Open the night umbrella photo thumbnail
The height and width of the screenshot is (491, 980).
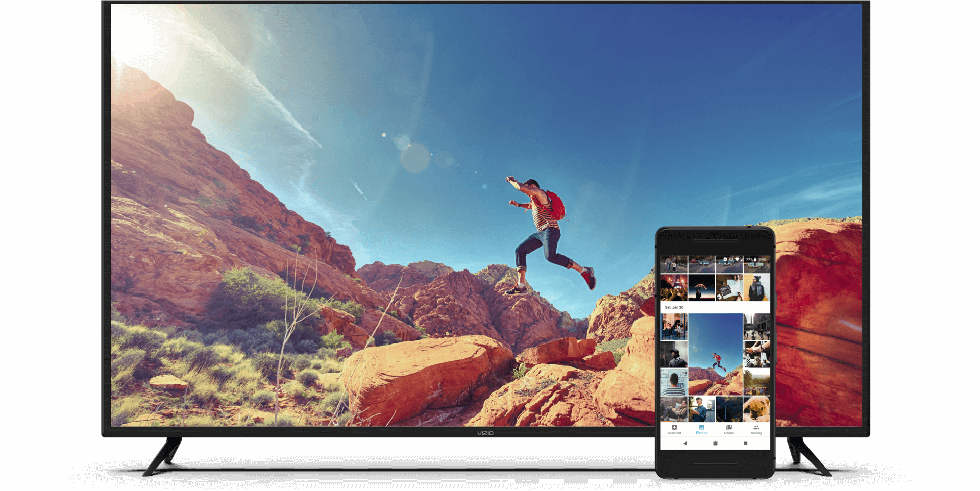(x=701, y=287)
